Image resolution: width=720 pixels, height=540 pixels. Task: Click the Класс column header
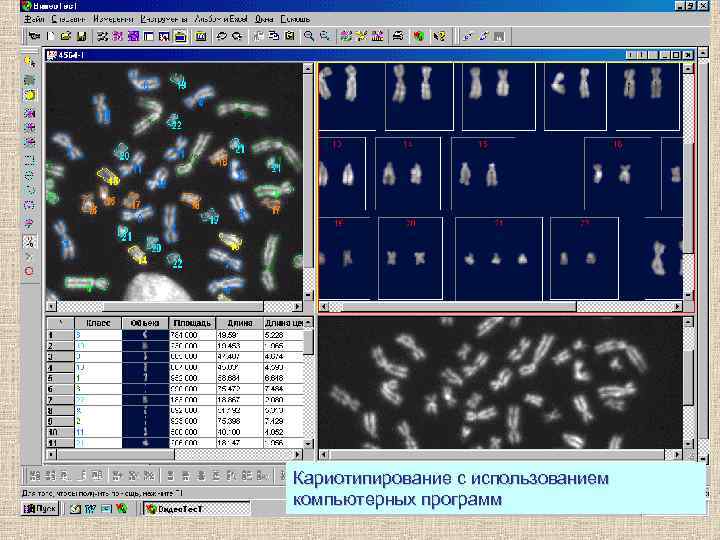click(98, 323)
